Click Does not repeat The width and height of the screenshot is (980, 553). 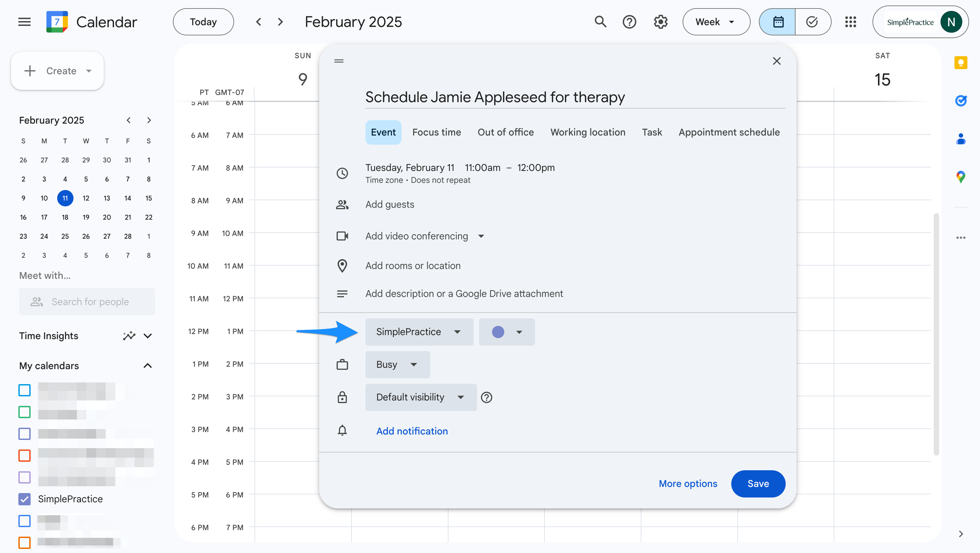[440, 180]
